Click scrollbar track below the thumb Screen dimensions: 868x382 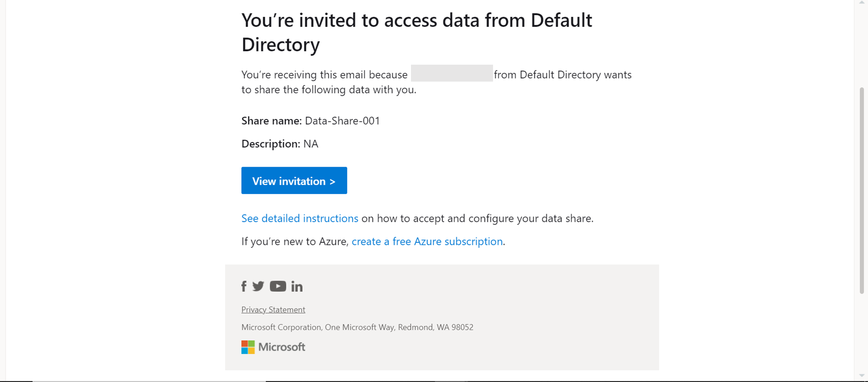862,334
